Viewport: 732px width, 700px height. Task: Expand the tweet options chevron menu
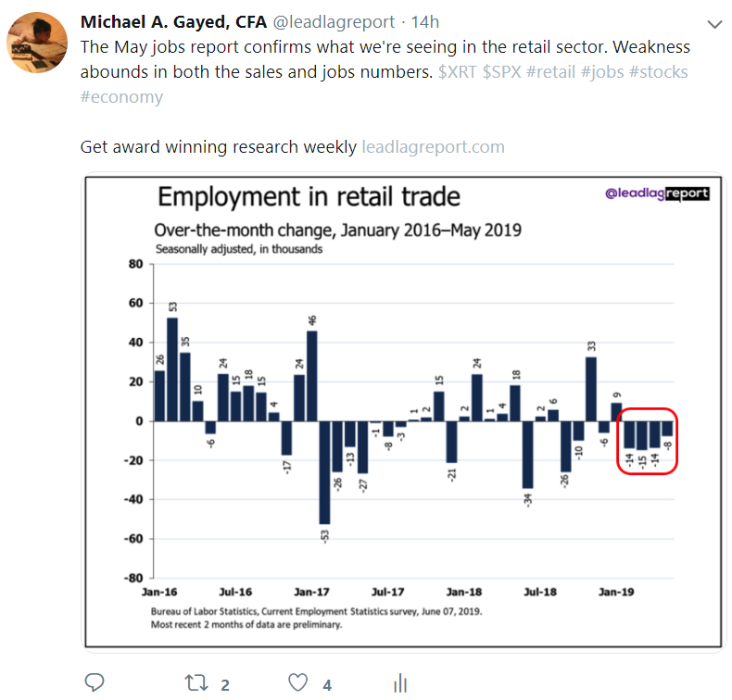click(714, 23)
